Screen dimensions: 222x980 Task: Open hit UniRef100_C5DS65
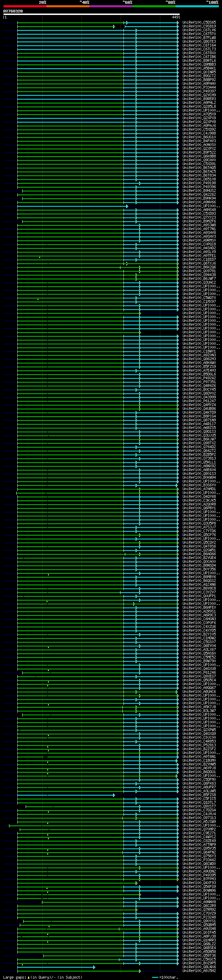(199, 23)
